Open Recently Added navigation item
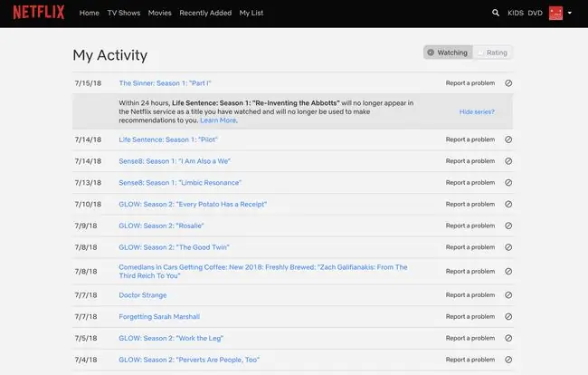This screenshot has width=588, height=375. [x=205, y=13]
